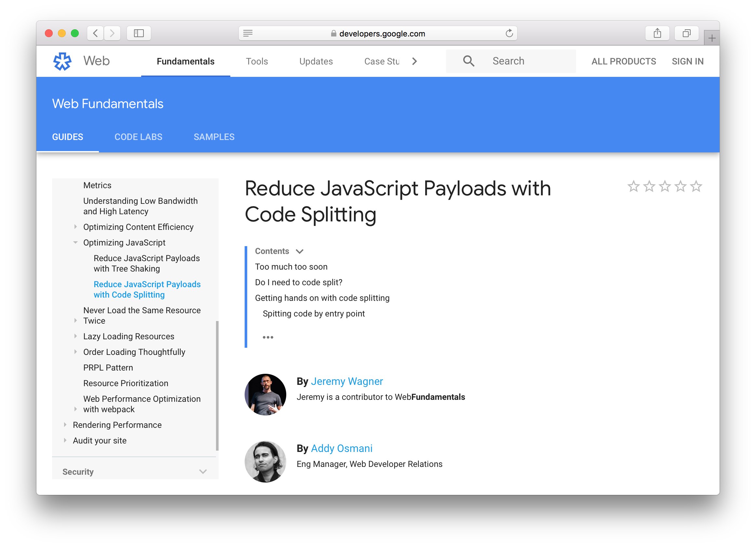Jump to Do I need to code split?
The width and height of the screenshot is (756, 547).
(x=298, y=283)
